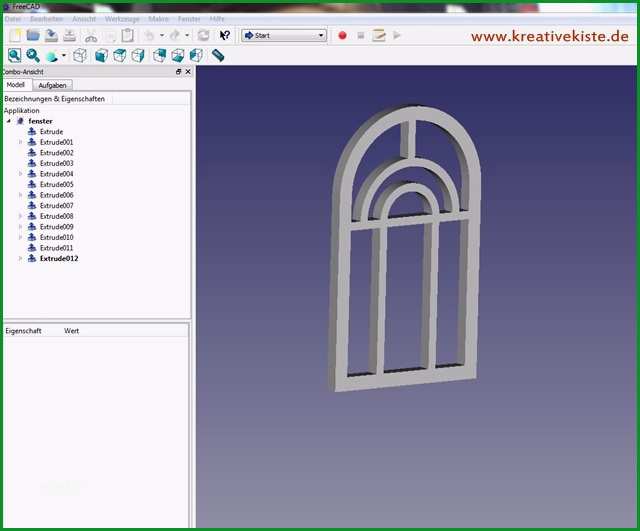This screenshot has width=640, height=531.
Task: Switch to left view
Action: pos(196,56)
